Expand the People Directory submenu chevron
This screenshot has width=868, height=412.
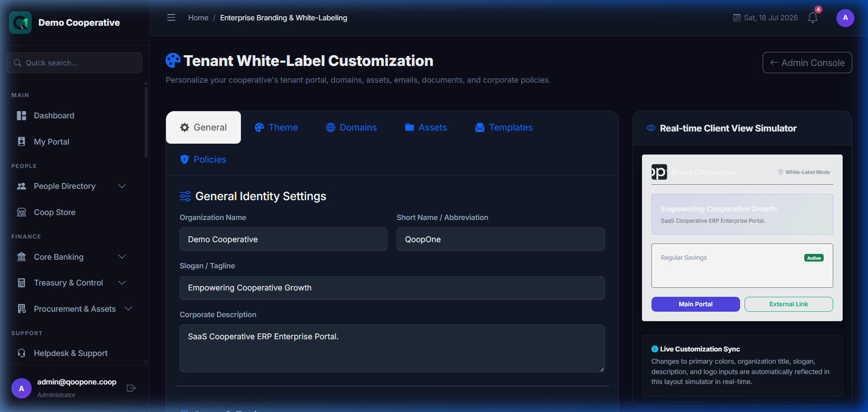click(x=122, y=186)
